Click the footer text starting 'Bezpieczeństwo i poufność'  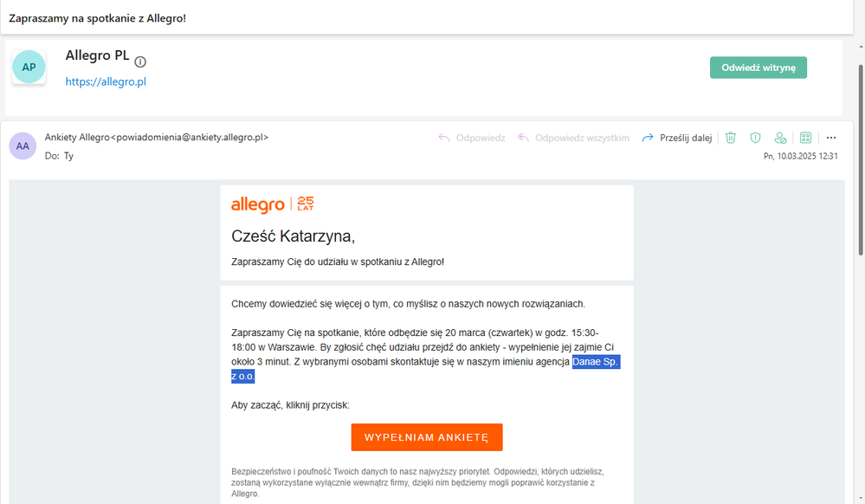417,482
